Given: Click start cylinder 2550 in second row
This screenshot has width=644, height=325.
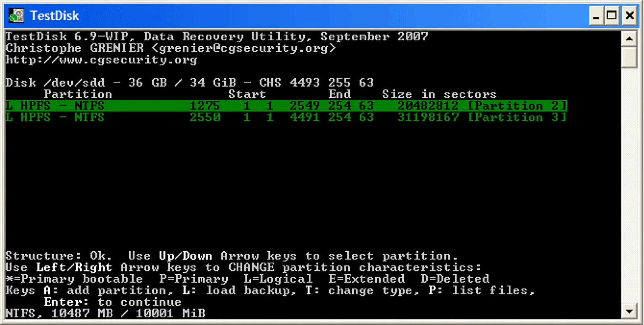Looking at the screenshot, I should [x=205, y=118].
